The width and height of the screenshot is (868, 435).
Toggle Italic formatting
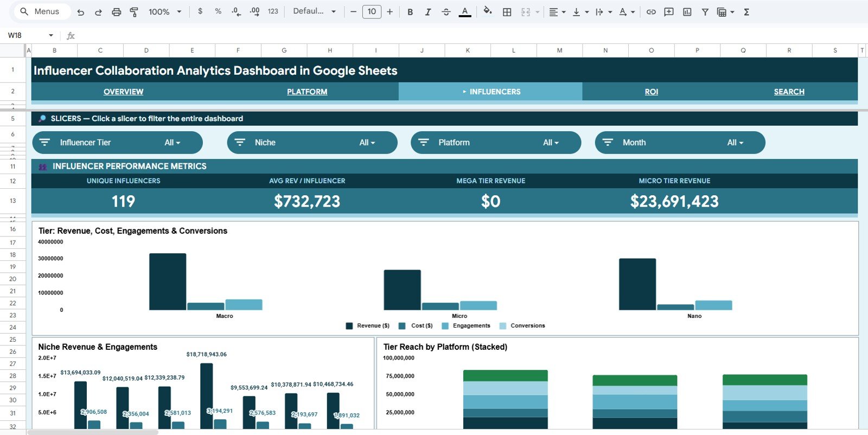point(428,12)
